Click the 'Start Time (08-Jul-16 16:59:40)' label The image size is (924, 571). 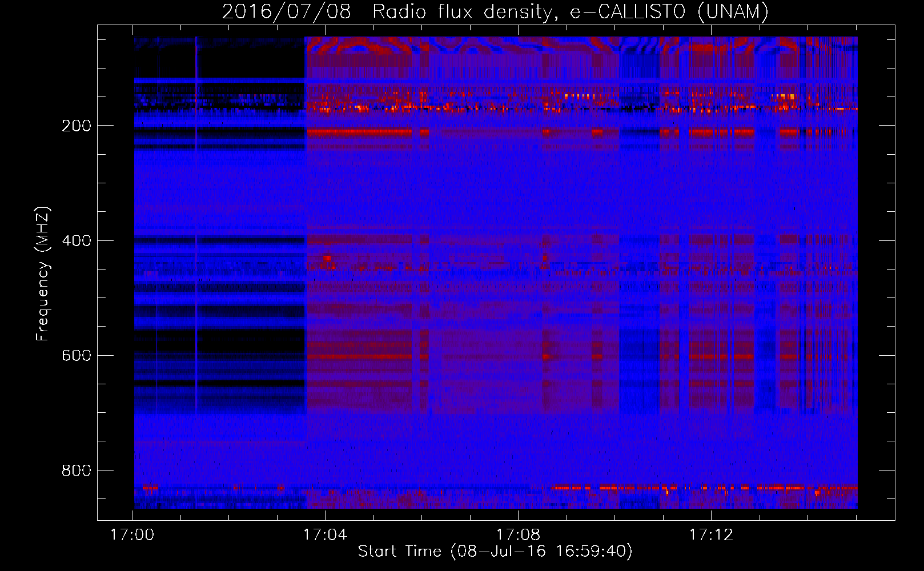point(495,552)
